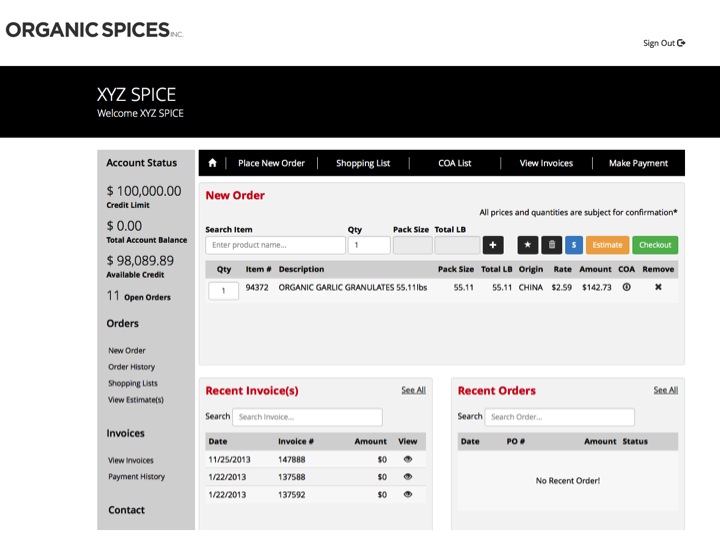Click the orange Estimate button
The width and height of the screenshot is (720, 540).
[607, 245]
